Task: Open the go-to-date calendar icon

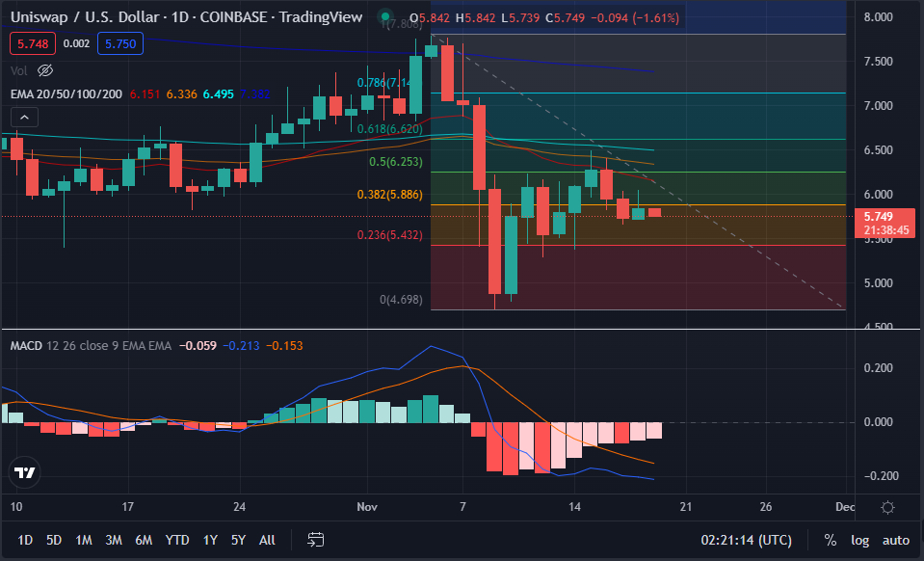Action: 316,540
